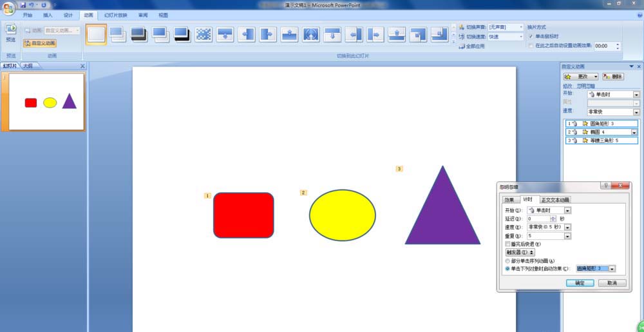Switch to the 视图 ribbon tab

[x=164, y=15]
